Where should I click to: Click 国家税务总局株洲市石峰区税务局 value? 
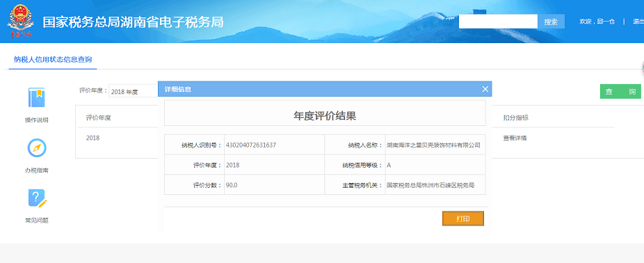[430, 185]
